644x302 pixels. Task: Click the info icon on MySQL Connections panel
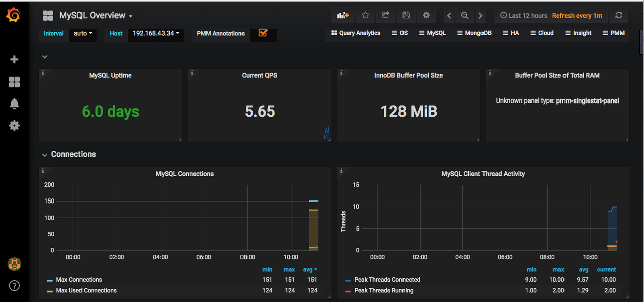click(43, 171)
